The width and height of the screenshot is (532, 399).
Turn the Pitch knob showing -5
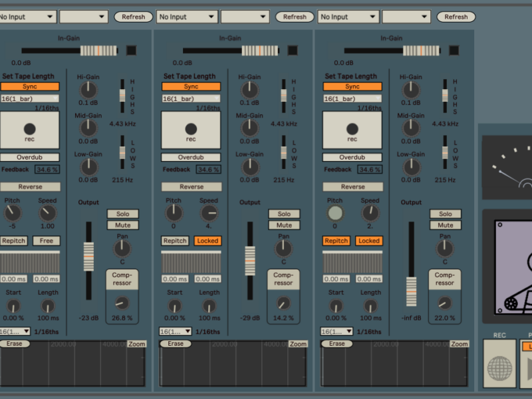(12, 213)
